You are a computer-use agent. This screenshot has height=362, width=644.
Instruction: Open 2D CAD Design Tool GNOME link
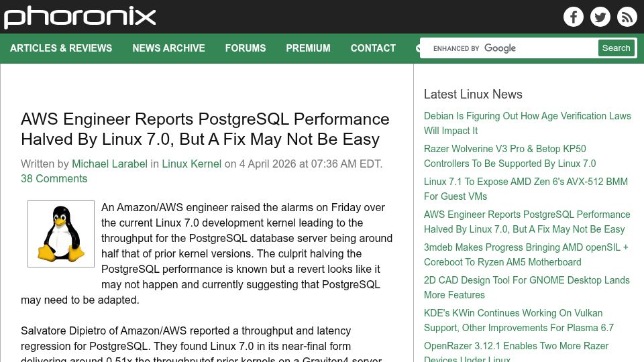click(x=527, y=288)
